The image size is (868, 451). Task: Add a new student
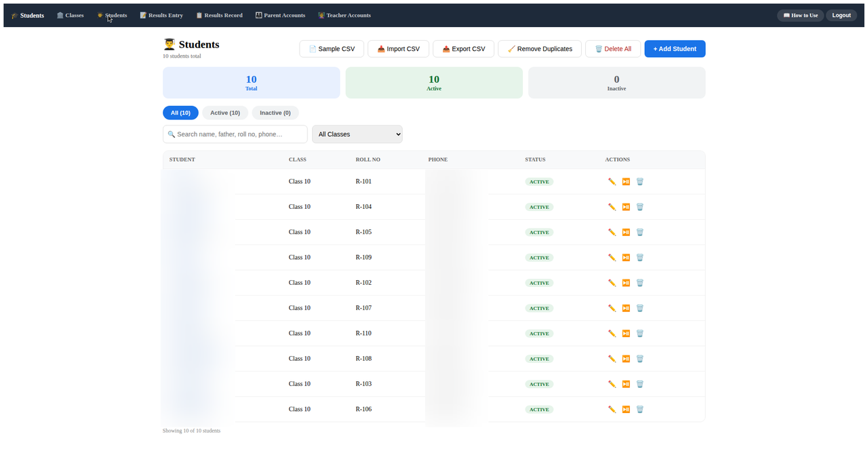pos(675,49)
